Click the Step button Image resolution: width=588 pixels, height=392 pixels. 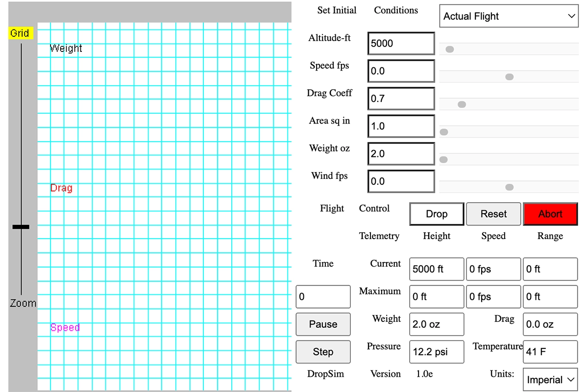[323, 352]
